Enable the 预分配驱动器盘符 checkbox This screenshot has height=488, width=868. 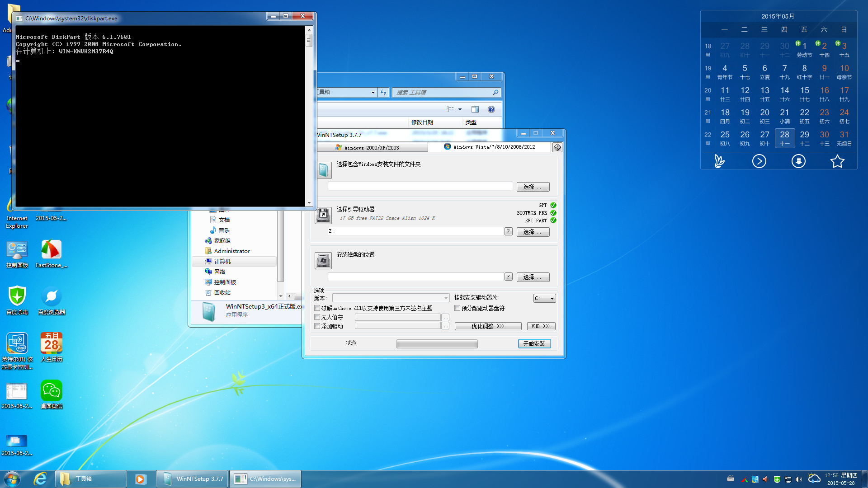(458, 308)
